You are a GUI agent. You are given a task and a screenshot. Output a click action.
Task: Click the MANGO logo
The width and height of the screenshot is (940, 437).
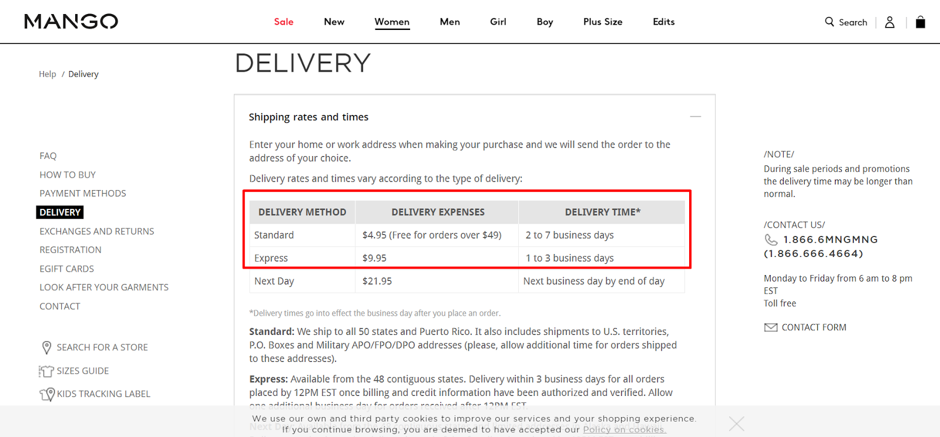point(71,21)
